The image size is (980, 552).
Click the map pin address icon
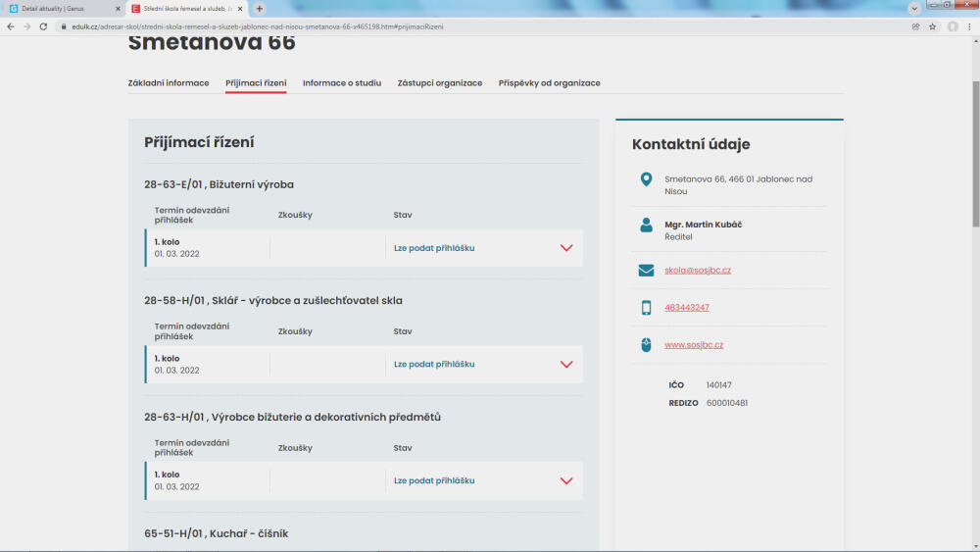coord(646,179)
